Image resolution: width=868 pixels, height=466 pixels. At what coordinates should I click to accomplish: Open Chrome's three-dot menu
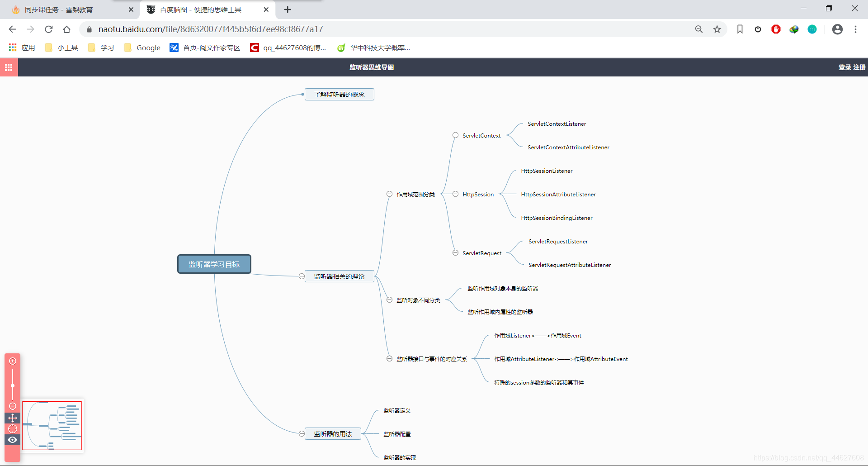[855, 29]
